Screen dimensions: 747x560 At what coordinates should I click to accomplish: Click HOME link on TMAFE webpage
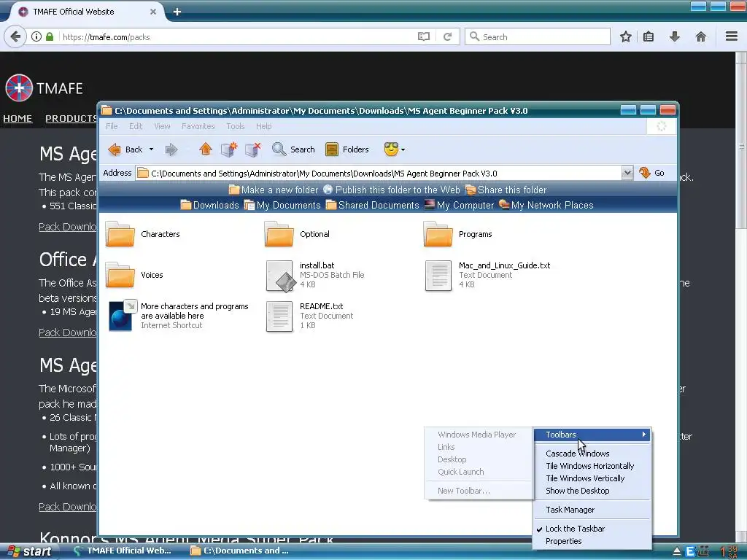18,118
